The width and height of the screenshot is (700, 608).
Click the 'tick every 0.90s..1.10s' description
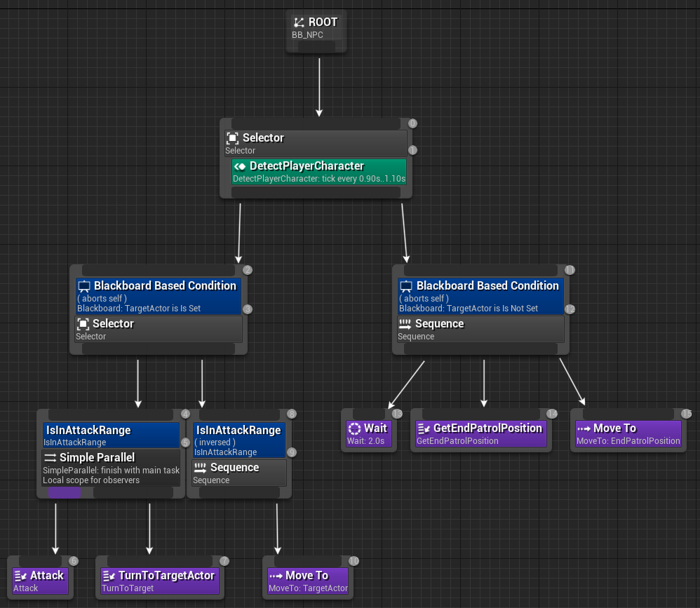363,179
